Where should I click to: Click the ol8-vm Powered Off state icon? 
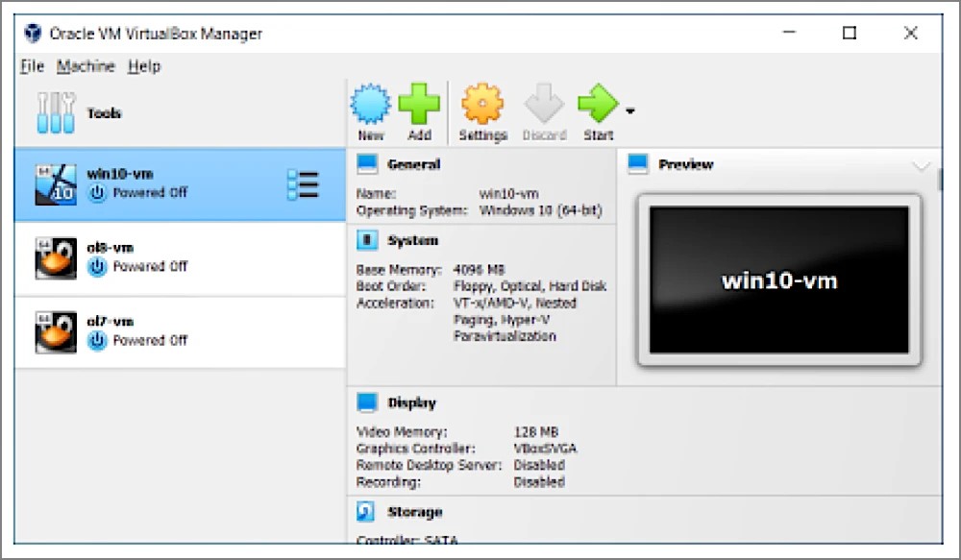pyautogui.click(x=97, y=266)
